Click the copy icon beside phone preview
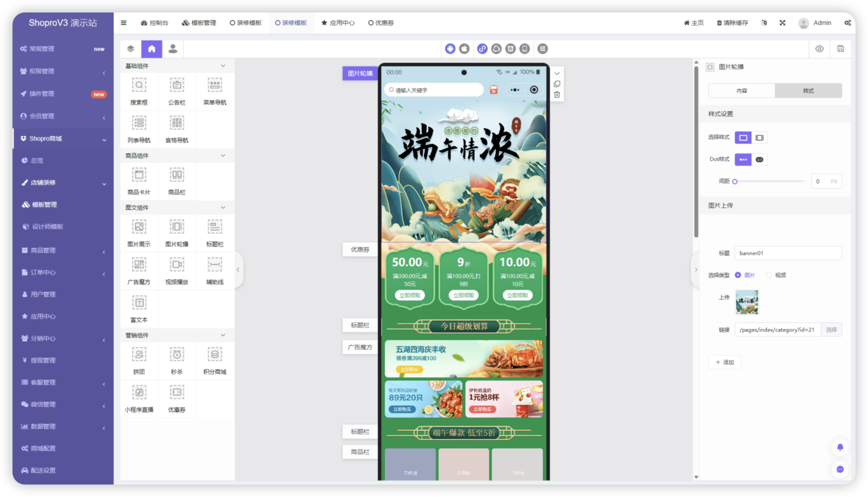This screenshot has width=868, height=497. [557, 84]
